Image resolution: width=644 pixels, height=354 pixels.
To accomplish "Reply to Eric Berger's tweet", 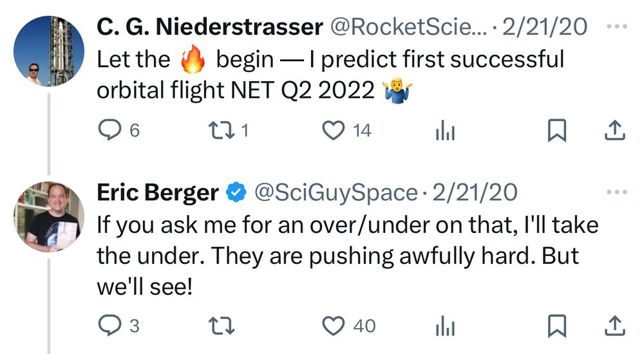I will point(109,326).
